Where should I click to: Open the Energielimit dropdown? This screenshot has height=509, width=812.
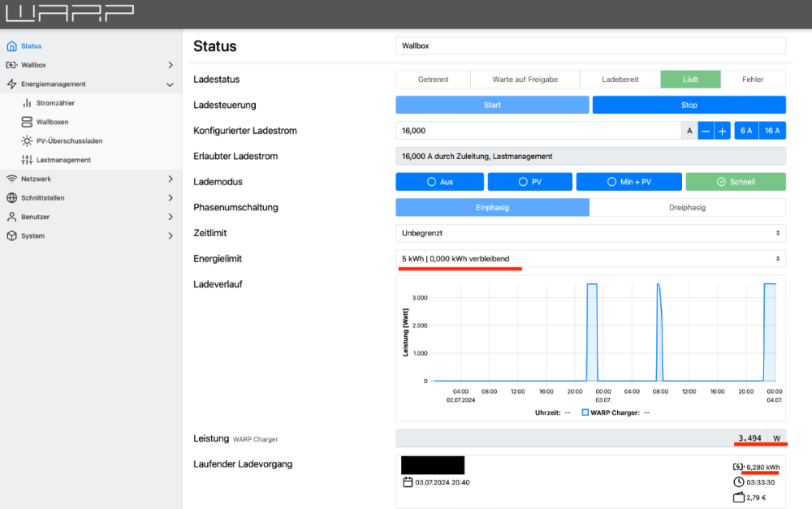[x=590, y=259]
